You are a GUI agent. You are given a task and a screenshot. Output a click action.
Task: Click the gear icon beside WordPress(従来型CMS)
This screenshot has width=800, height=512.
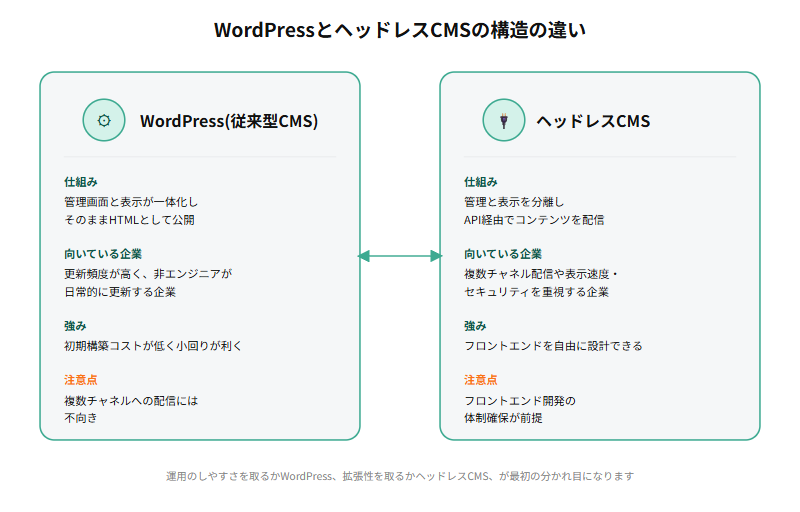[104, 120]
